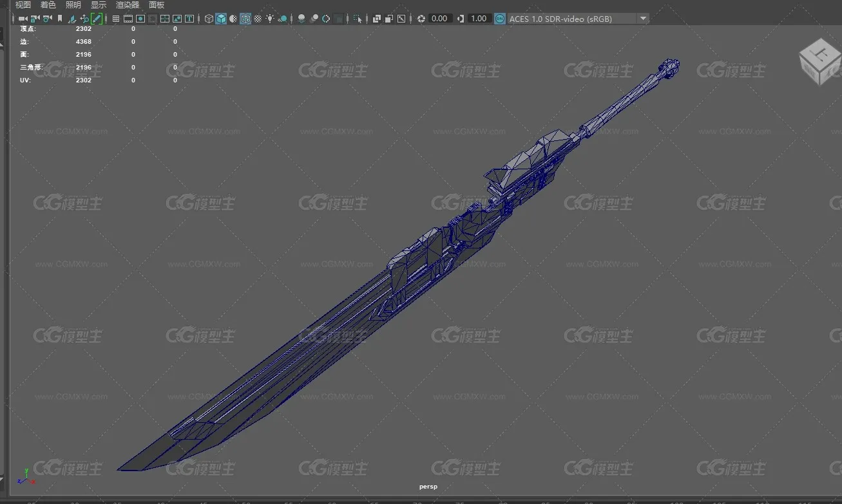Click the Depth of Field icon
842x504 pixels.
(338, 19)
